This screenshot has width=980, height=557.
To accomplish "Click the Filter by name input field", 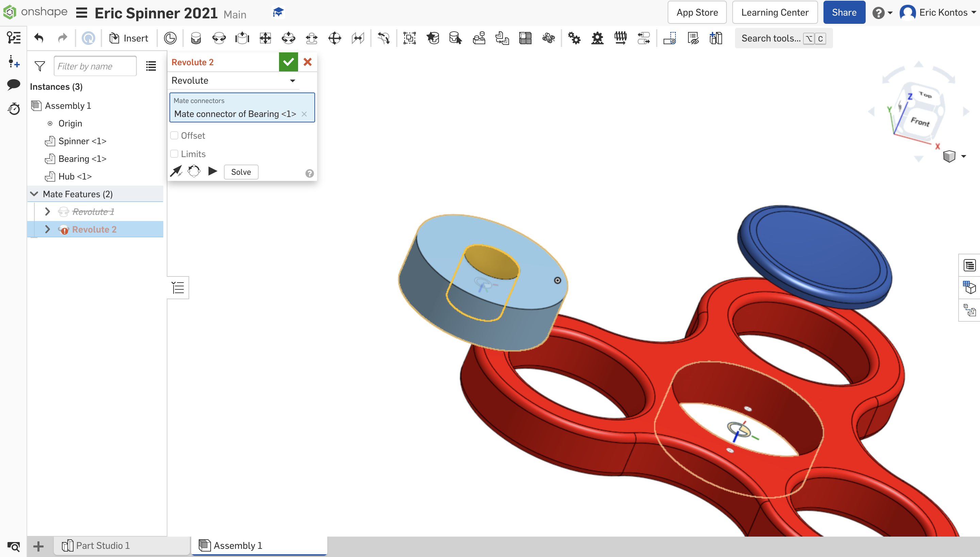I will 95,66.
